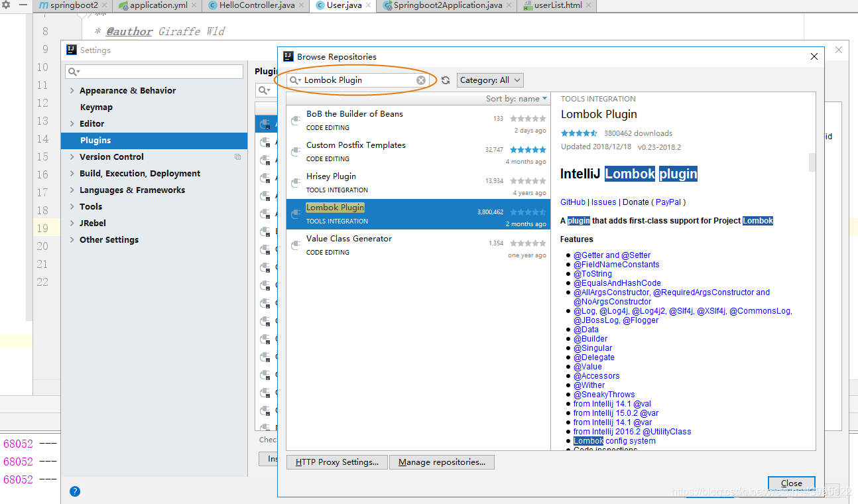Click the Browse Repositories search field
The height and width of the screenshot is (504, 858).
(359, 80)
